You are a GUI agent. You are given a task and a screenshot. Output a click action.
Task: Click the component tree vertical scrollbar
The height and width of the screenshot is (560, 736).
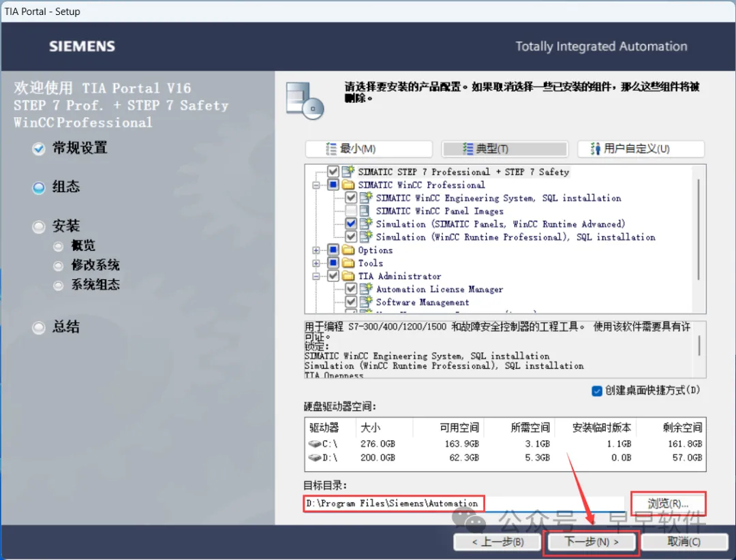(699, 229)
